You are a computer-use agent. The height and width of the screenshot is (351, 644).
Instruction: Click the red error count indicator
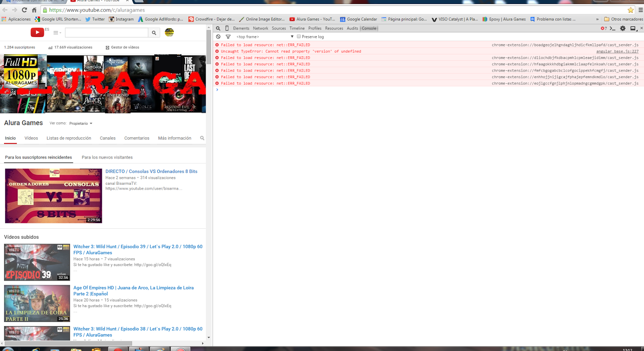(604, 28)
